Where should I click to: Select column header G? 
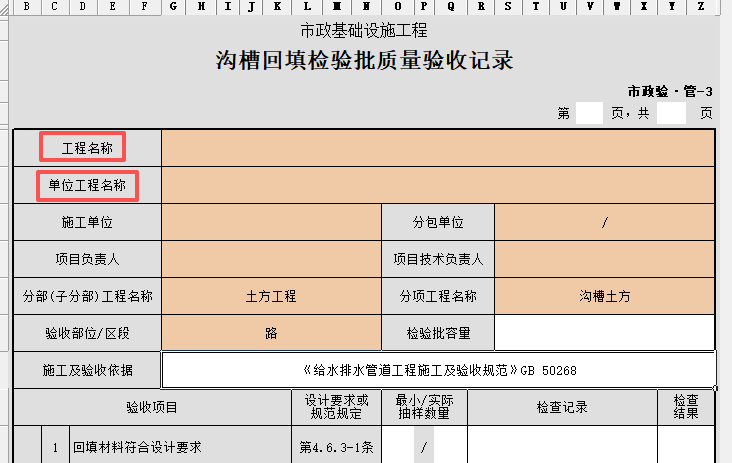pos(174,6)
